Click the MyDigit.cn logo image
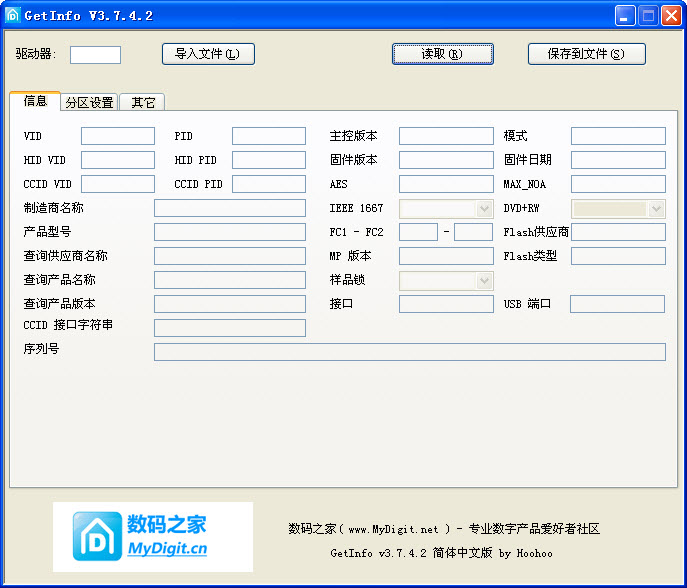Viewport: 687px width, 588px height. pyautogui.click(x=153, y=537)
